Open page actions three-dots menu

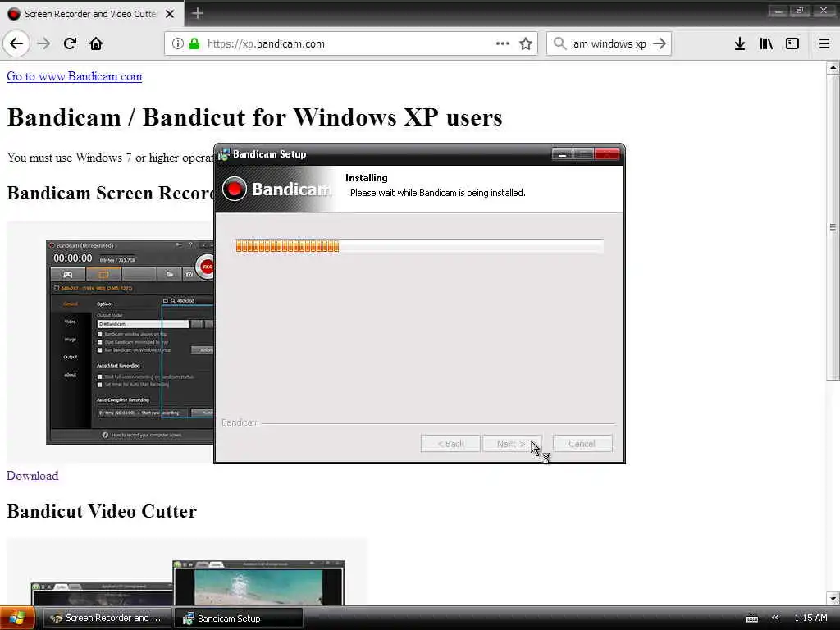503,43
